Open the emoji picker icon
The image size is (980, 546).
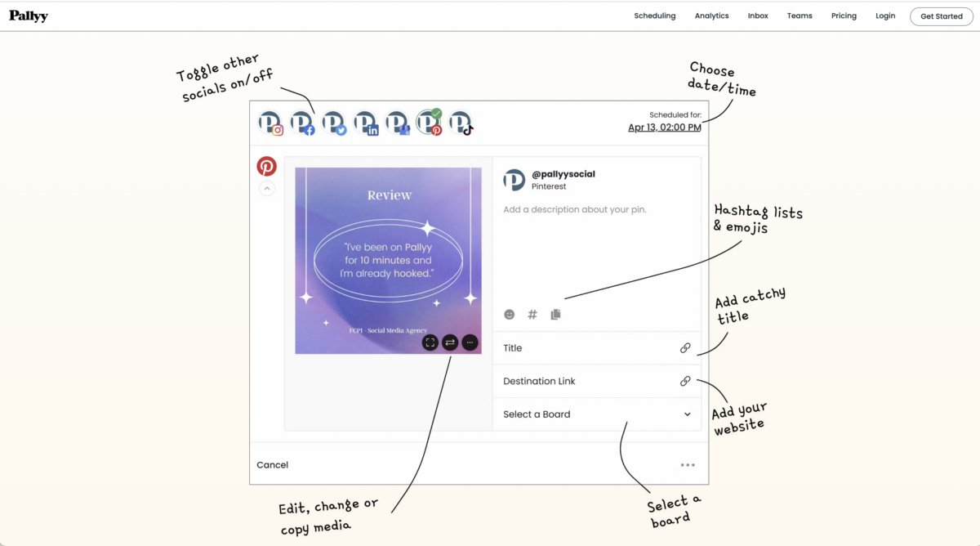510,315
